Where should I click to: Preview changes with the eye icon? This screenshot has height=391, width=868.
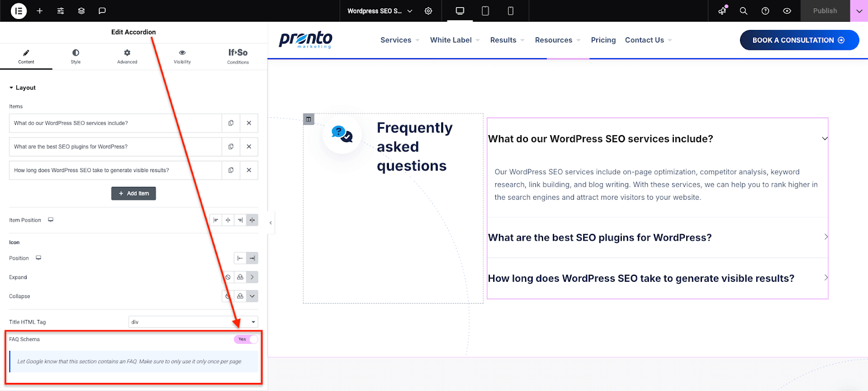tap(787, 11)
